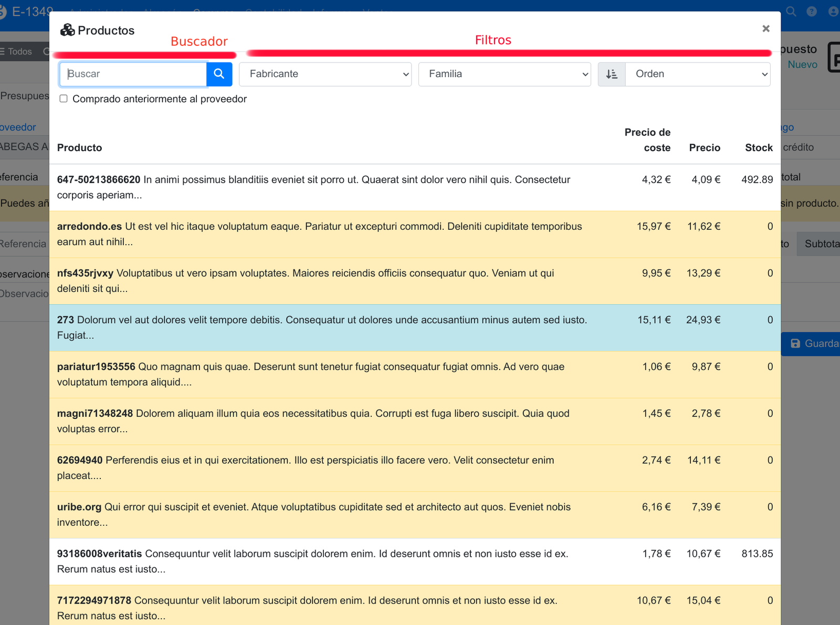840x625 pixels.
Task: Click price 24,93 € cell
Action: (x=703, y=320)
